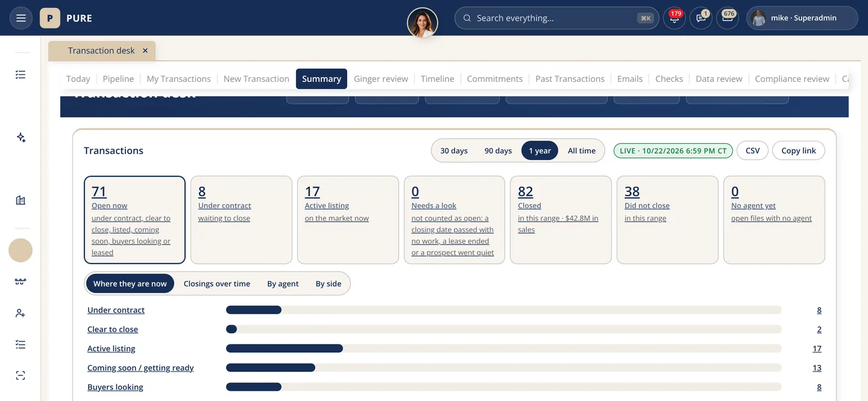
Task: Open notifications bell with 179 badge
Action: click(x=674, y=18)
